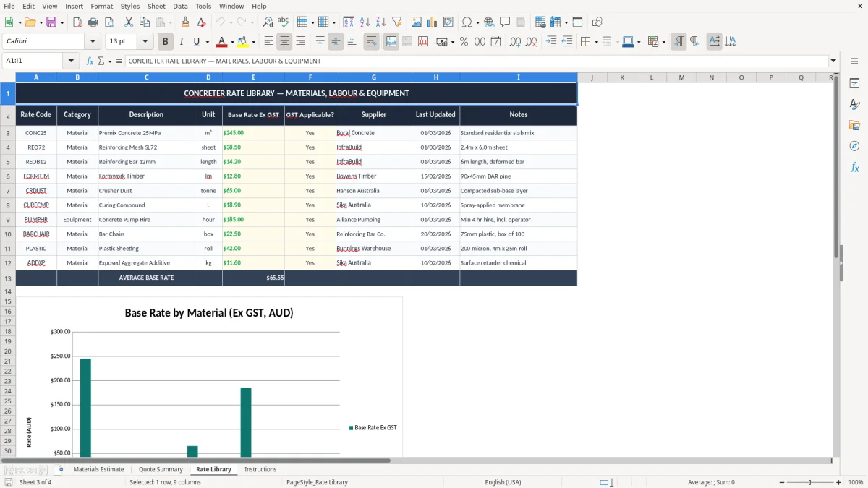Screen dimensions: 868x488
Task: Click the formula input line
Action: point(476,61)
